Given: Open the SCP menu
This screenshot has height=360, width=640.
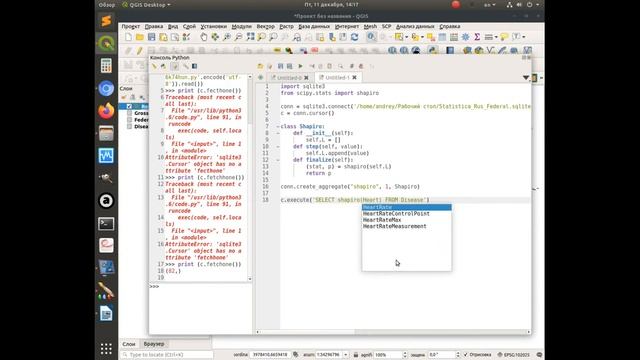Looking at the screenshot, I should pos(387,26).
